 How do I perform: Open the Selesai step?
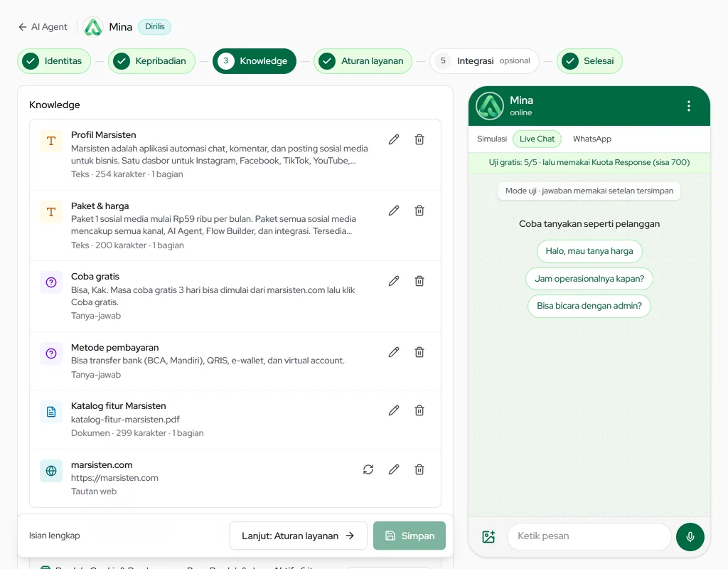(589, 61)
